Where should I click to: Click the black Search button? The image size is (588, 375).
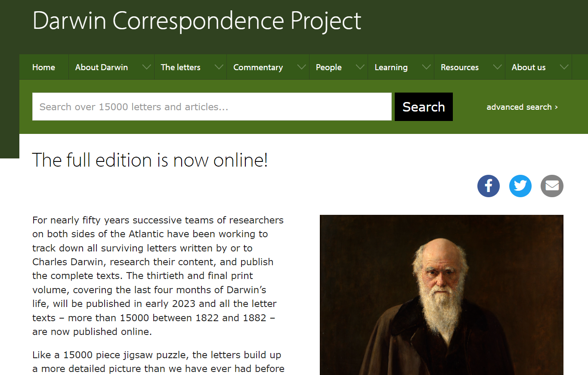click(x=424, y=107)
